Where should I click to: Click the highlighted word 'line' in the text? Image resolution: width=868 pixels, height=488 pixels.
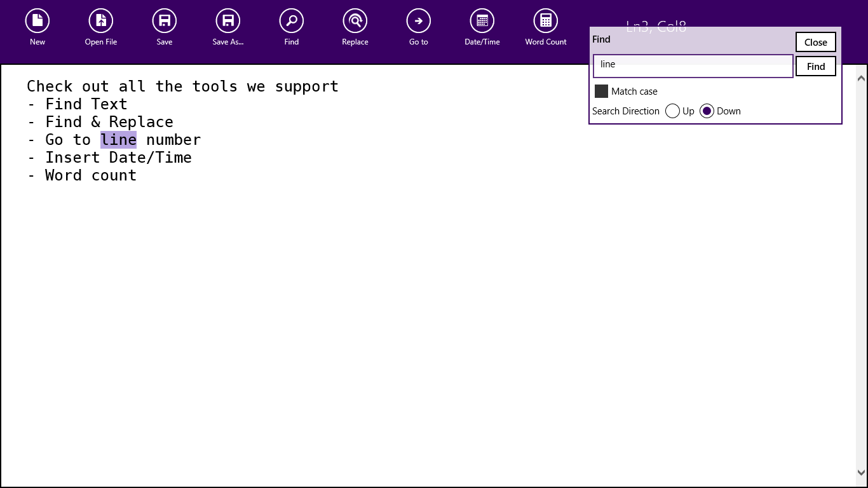118,140
